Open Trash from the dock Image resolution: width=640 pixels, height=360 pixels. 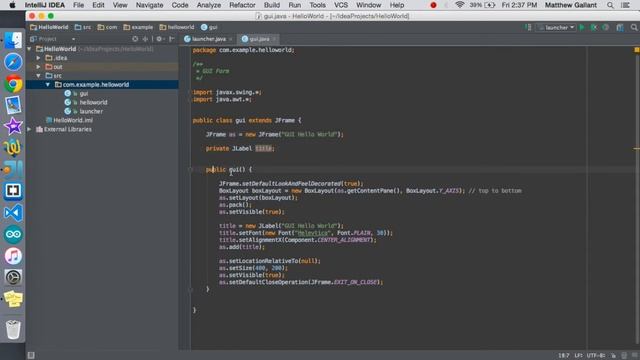coord(13,329)
